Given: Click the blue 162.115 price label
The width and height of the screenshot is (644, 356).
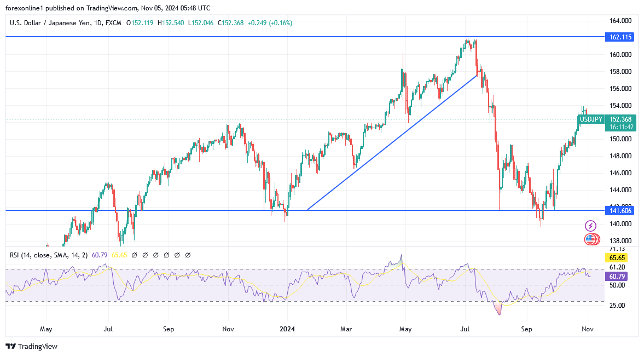Looking at the screenshot, I should tap(620, 37).
